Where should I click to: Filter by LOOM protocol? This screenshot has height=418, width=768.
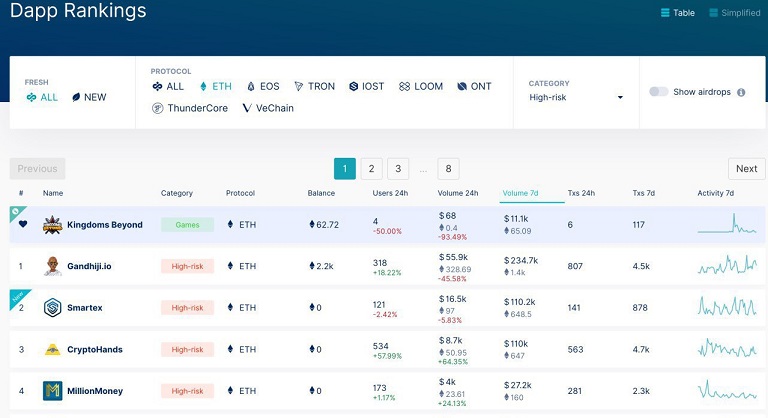point(421,86)
